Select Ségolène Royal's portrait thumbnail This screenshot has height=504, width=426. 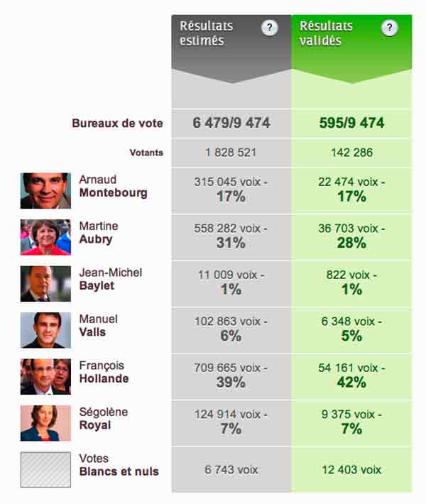pos(45,423)
